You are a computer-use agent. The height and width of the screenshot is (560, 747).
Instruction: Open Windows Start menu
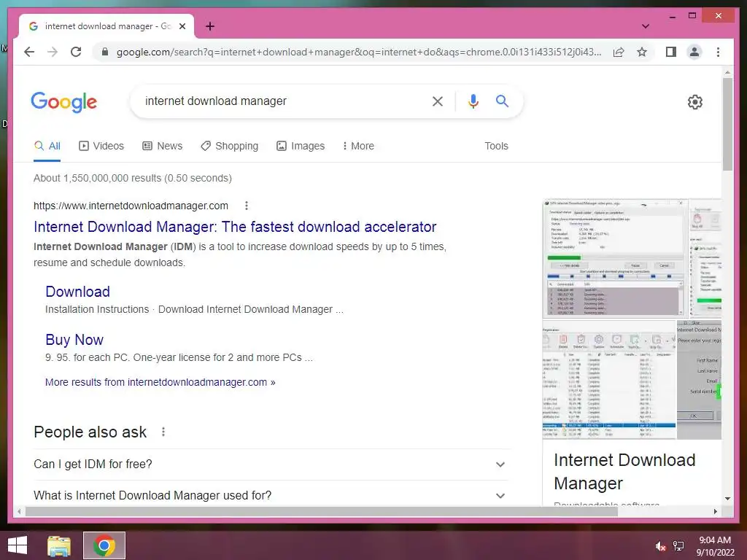(x=18, y=545)
